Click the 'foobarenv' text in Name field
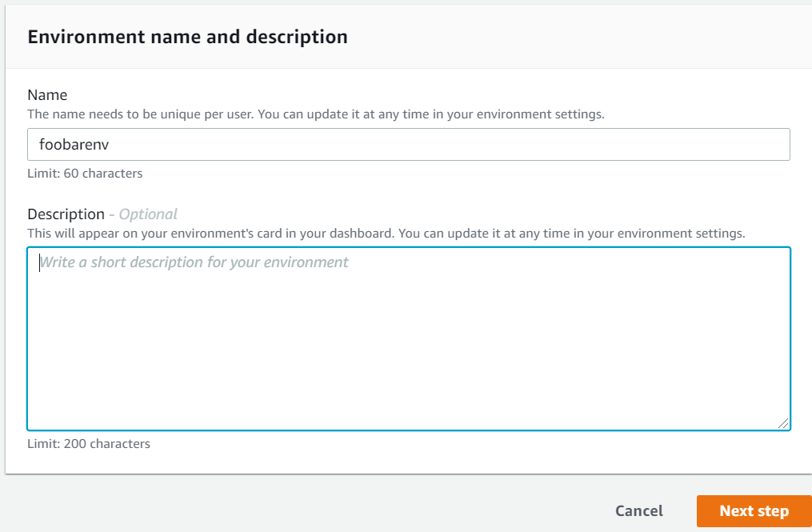The width and height of the screenshot is (812, 532). (75, 145)
